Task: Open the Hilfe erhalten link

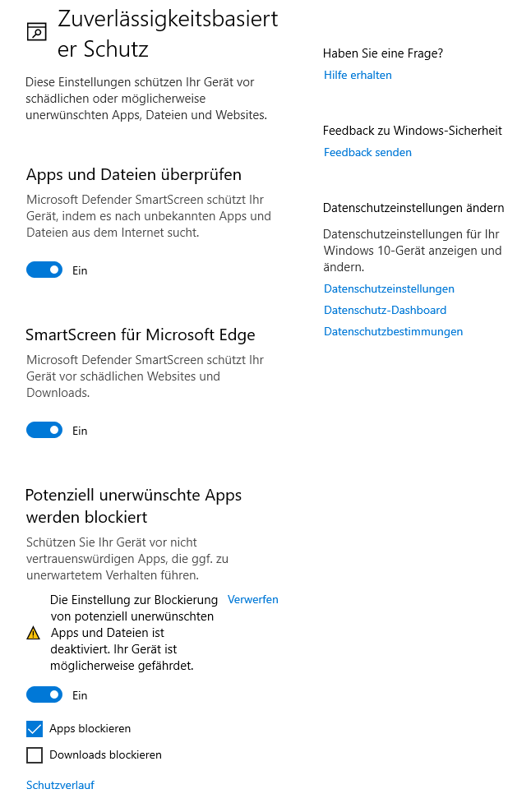Action: tap(358, 75)
